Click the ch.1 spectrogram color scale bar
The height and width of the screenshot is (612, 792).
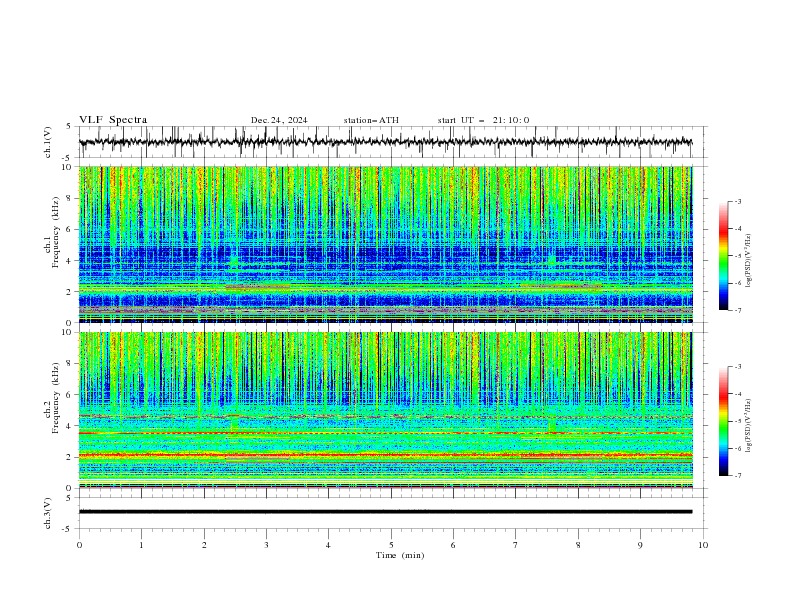click(x=723, y=256)
